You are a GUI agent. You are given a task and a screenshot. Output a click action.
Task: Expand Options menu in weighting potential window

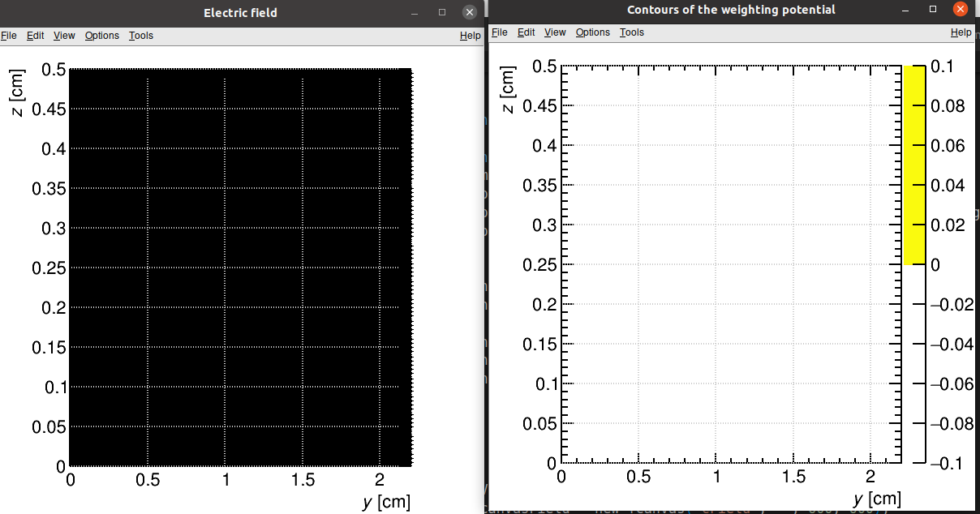pos(593,32)
